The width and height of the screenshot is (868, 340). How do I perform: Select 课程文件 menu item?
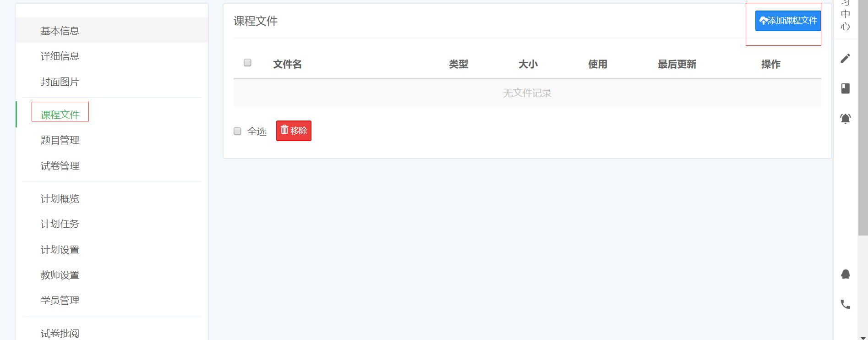(60, 115)
